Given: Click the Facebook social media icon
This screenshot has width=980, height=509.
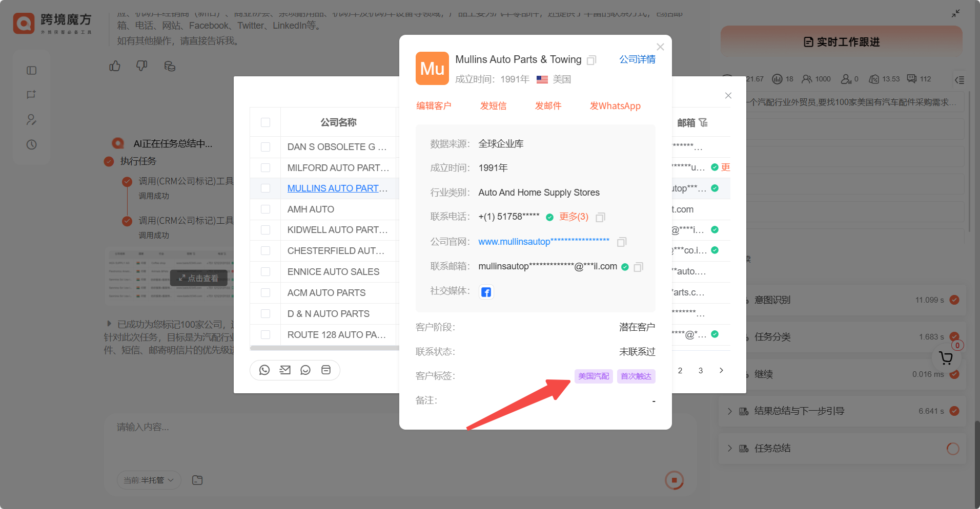Looking at the screenshot, I should [x=486, y=292].
